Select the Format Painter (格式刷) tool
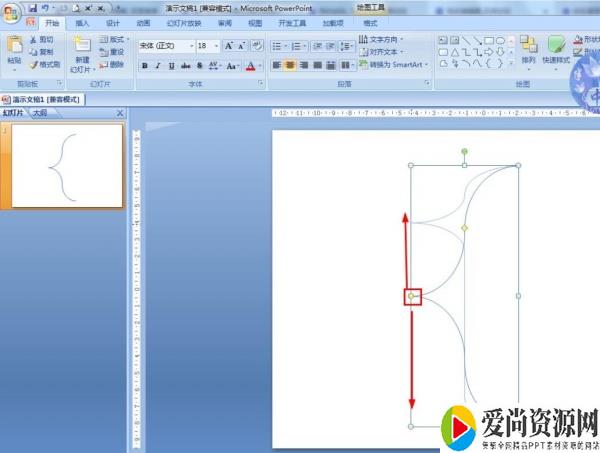The height and width of the screenshot is (453, 600). (35, 64)
